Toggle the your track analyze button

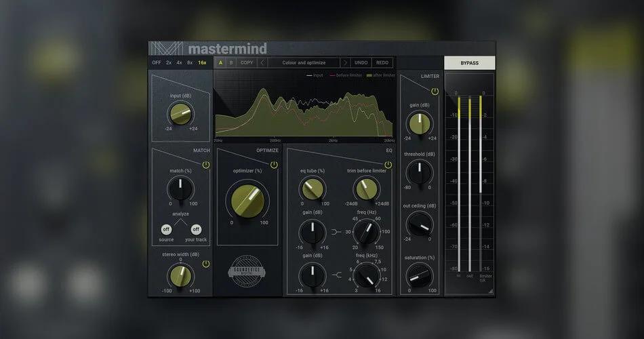pos(196,229)
